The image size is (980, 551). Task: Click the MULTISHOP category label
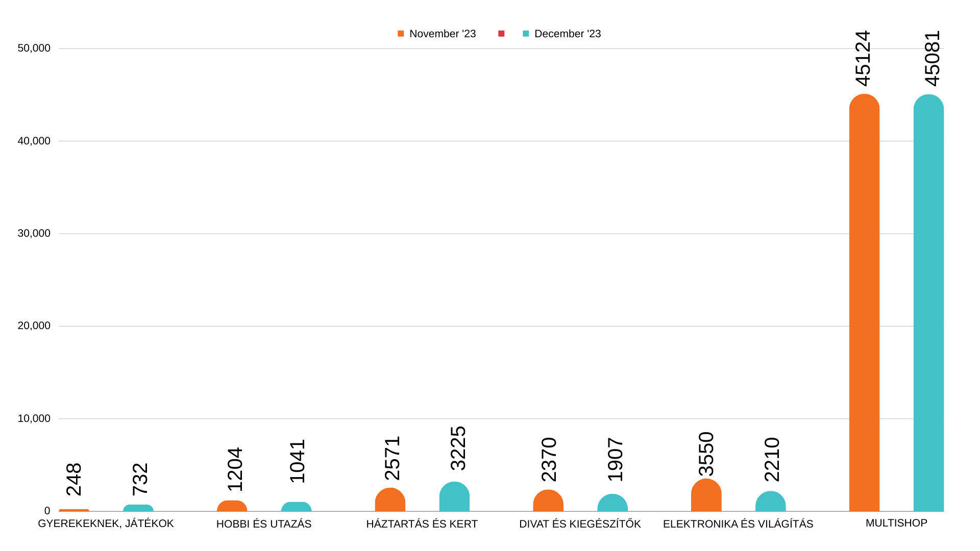(x=896, y=523)
